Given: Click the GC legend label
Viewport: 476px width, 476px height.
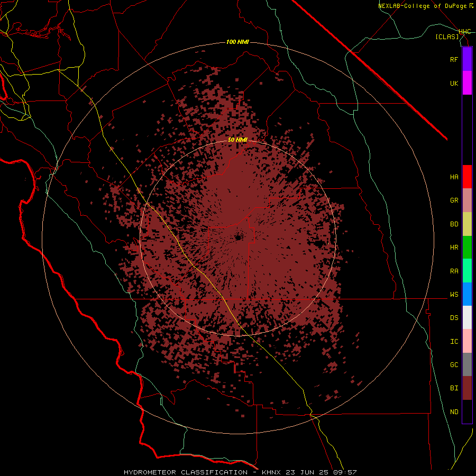Looking at the screenshot, I should (x=454, y=365).
